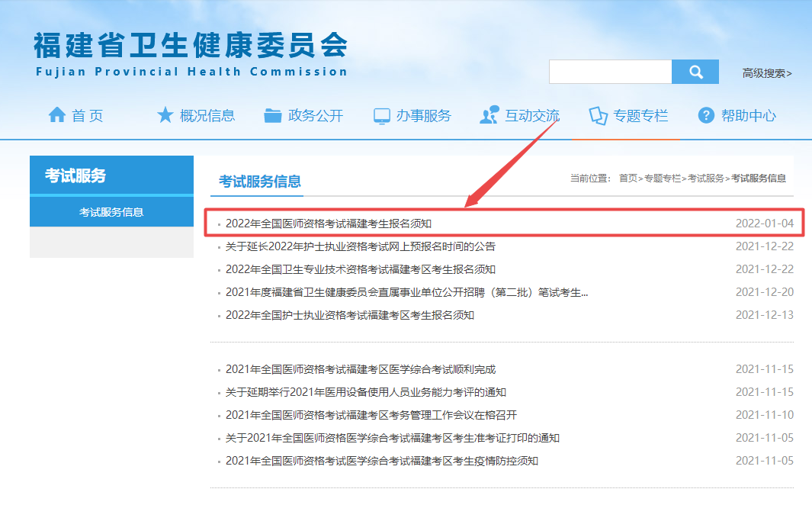The image size is (812, 505).
Task: Click 首页 in the breadcrumb trail
Action: tap(627, 179)
